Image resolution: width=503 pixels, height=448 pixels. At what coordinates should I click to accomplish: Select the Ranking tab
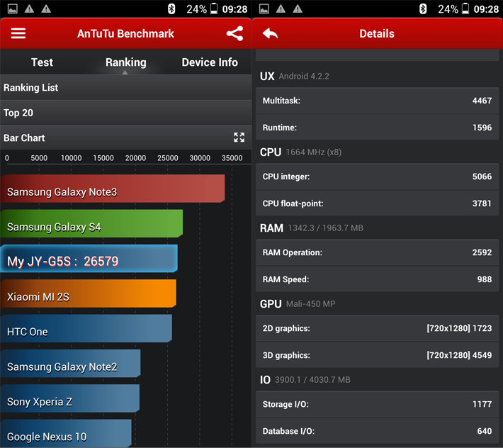click(x=125, y=62)
